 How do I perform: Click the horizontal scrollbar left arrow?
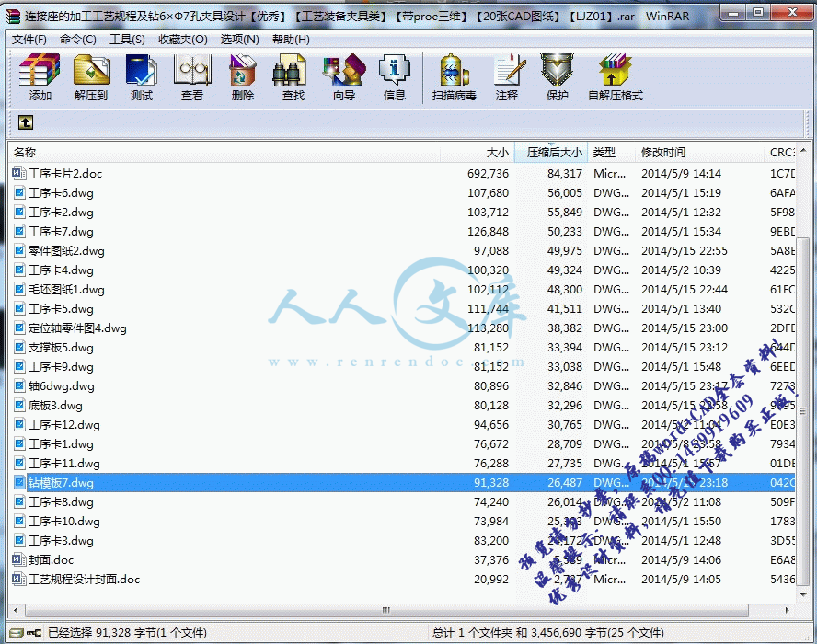tap(16, 610)
